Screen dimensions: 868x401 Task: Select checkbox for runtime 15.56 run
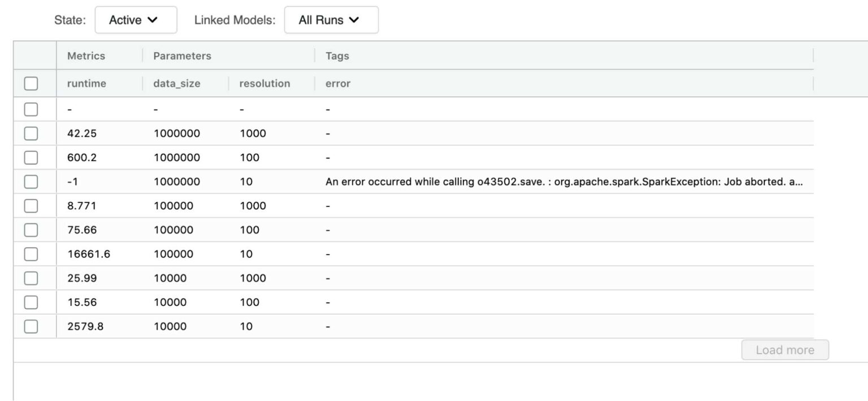(x=31, y=303)
